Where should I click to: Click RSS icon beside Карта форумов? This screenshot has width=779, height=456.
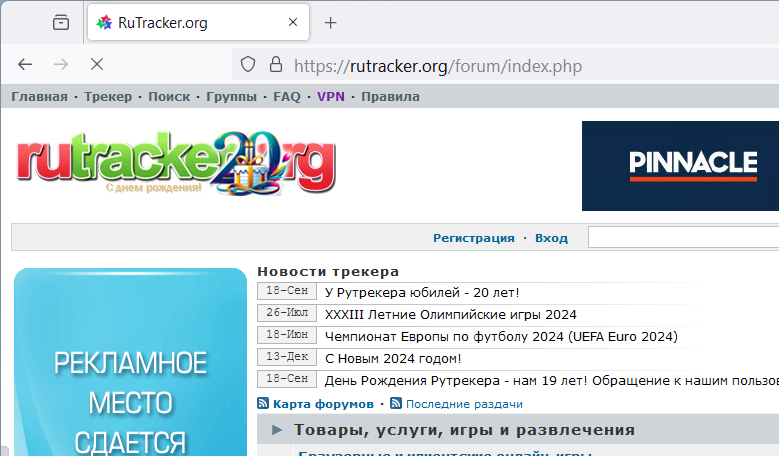(263, 403)
